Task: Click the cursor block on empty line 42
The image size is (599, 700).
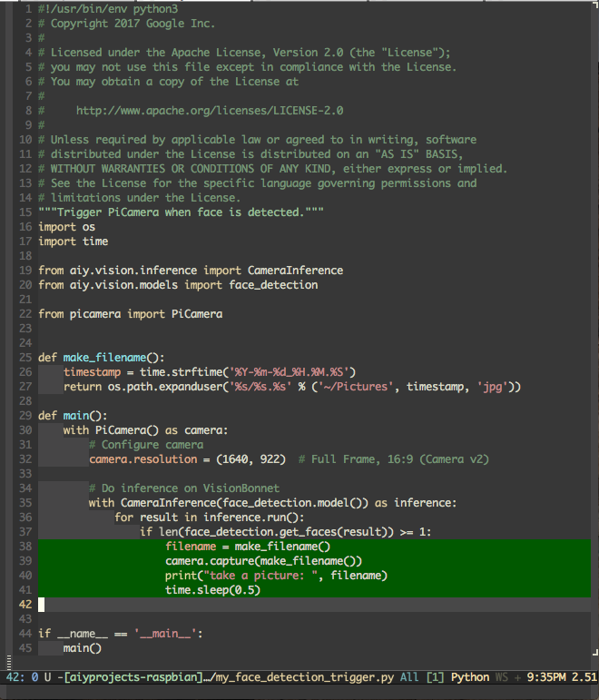Action: click(41, 605)
